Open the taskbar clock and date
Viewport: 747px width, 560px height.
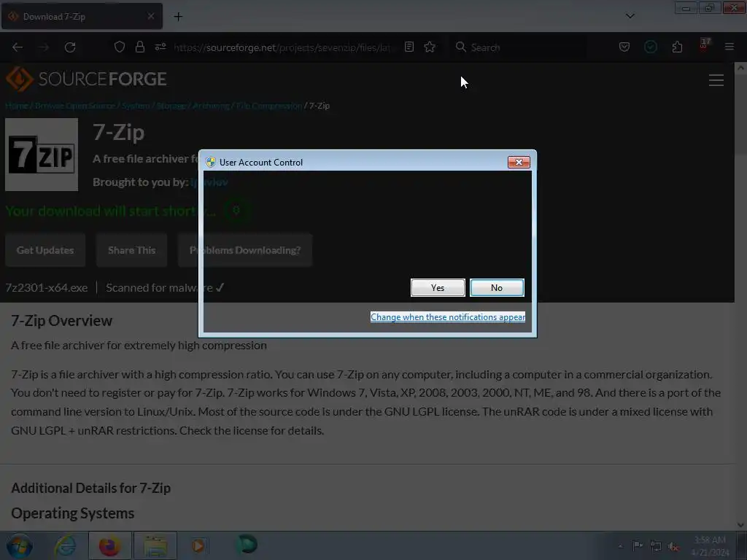point(709,546)
